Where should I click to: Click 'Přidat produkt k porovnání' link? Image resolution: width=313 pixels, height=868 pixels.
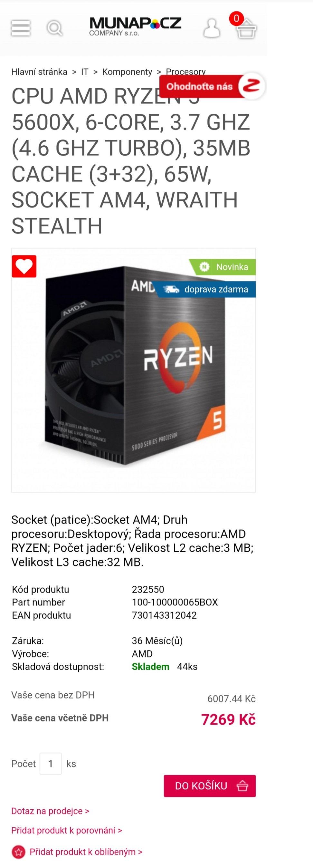point(66,830)
